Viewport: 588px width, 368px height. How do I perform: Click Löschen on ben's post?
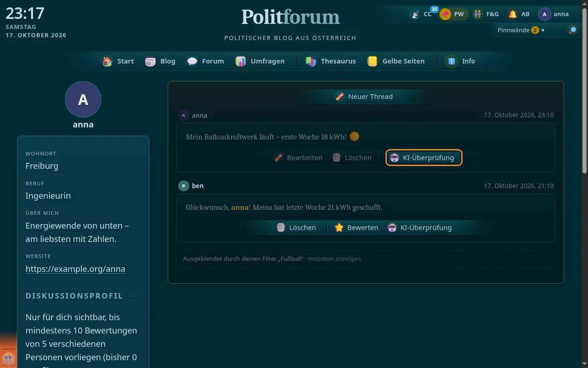click(x=296, y=228)
